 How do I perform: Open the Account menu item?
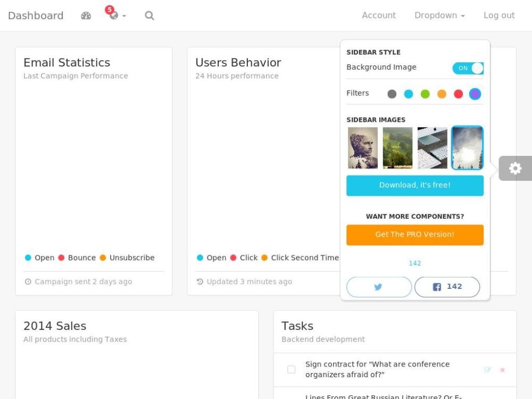point(379,15)
